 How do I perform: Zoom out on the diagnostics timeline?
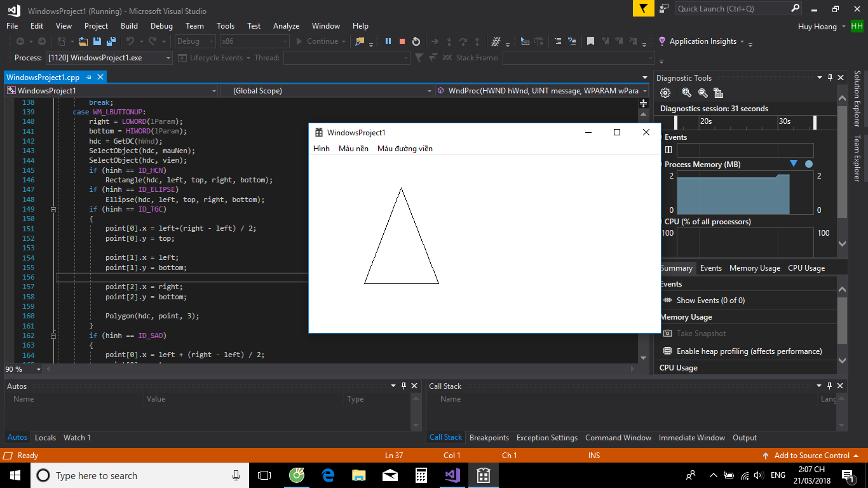[x=703, y=93]
